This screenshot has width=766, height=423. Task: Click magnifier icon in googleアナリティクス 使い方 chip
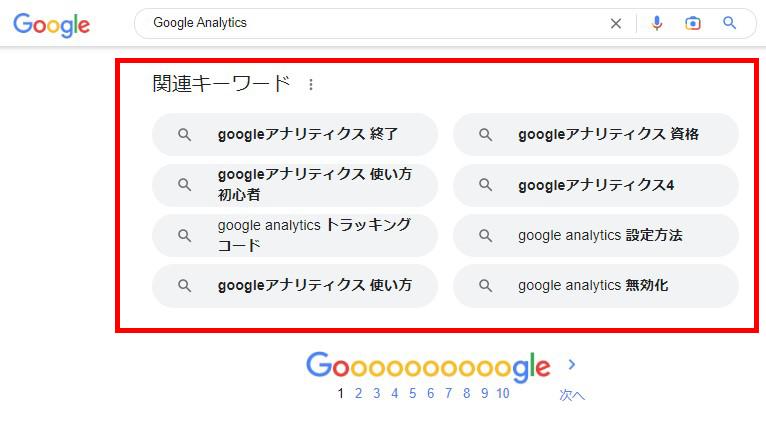coord(184,286)
